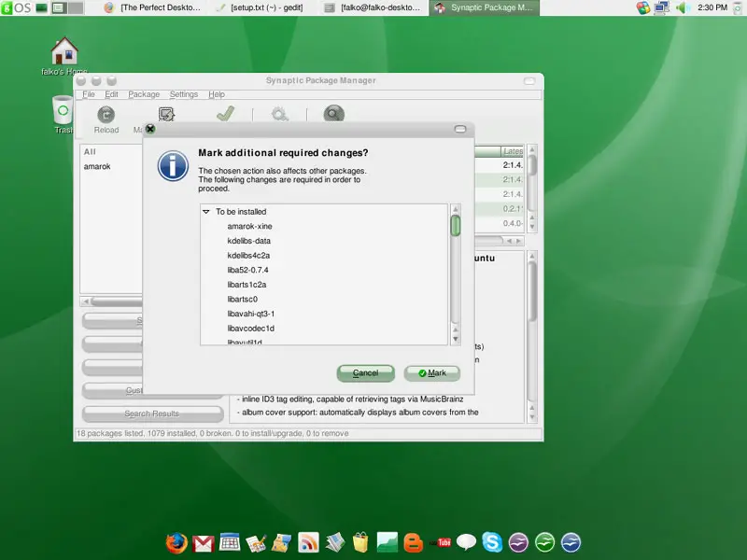Open the blue OpenOffice dock icon

[x=571, y=542]
